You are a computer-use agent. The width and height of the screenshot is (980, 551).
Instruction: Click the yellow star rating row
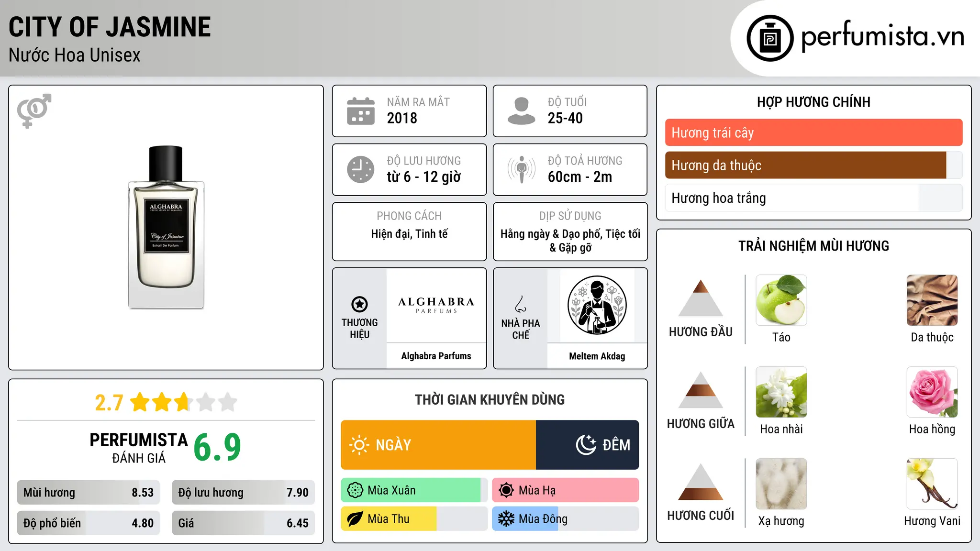click(184, 402)
